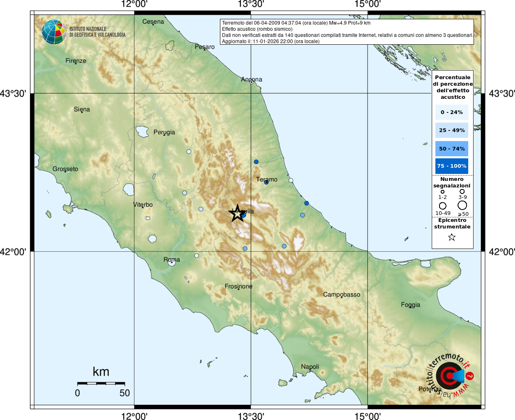This screenshot has width=515, height=420.
Task: Click the Napoli city label
Action: tap(310, 367)
